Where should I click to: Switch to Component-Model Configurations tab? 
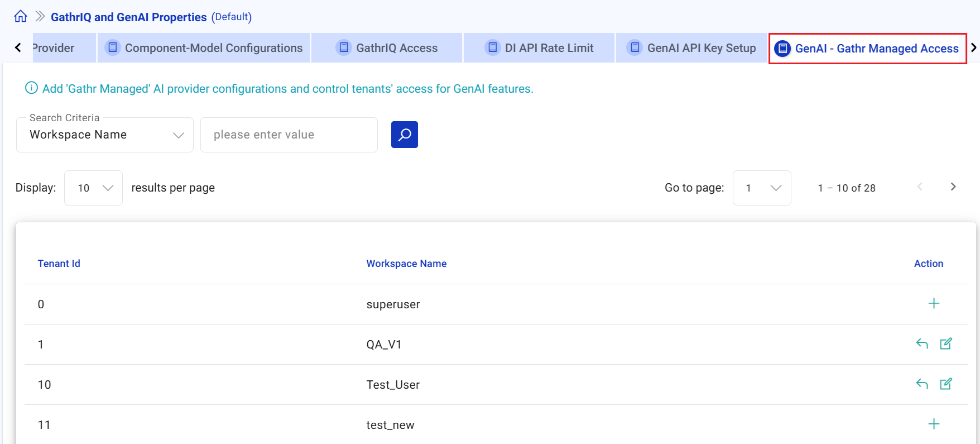tap(204, 48)
